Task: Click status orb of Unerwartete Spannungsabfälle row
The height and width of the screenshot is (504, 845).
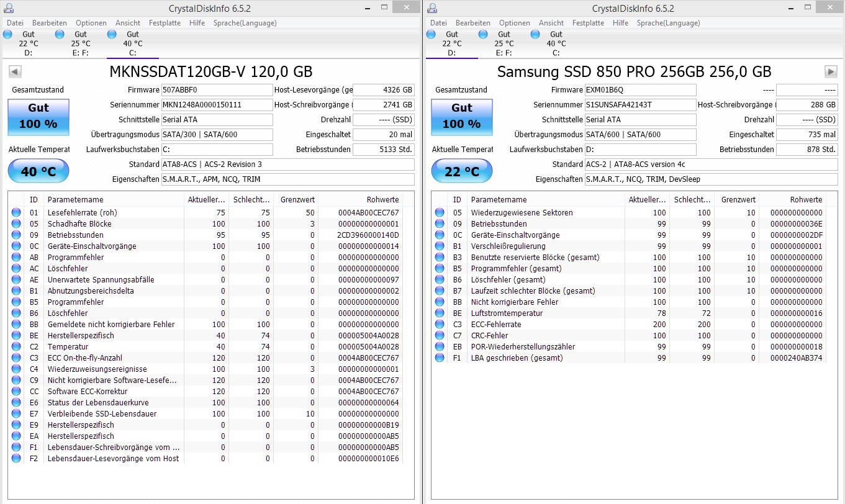Action: tap(16, 280)
